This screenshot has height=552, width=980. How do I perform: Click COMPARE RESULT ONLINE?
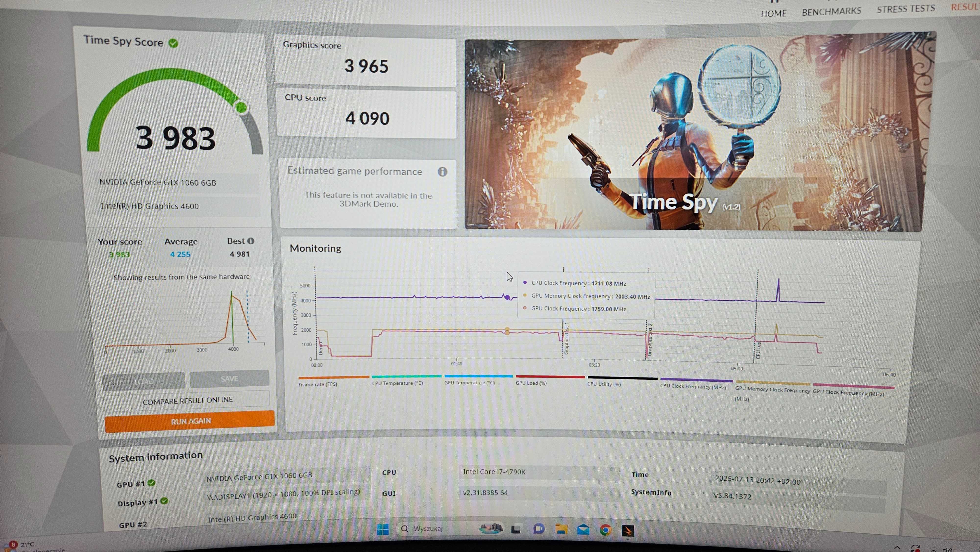point(187,401)
